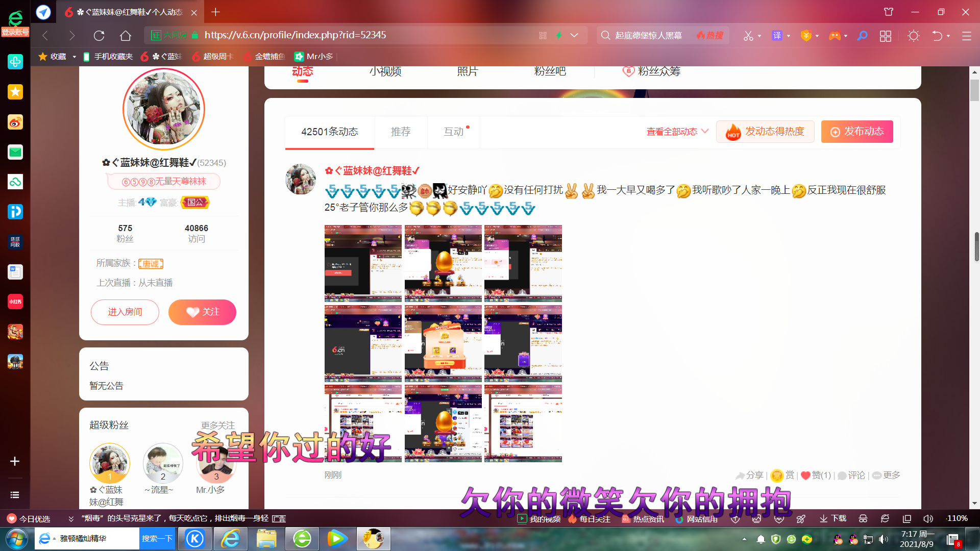The width and height of the screenshot is (980, 551).
Task: Click the blue search magnifier toolbar icon
Action: 863,35
